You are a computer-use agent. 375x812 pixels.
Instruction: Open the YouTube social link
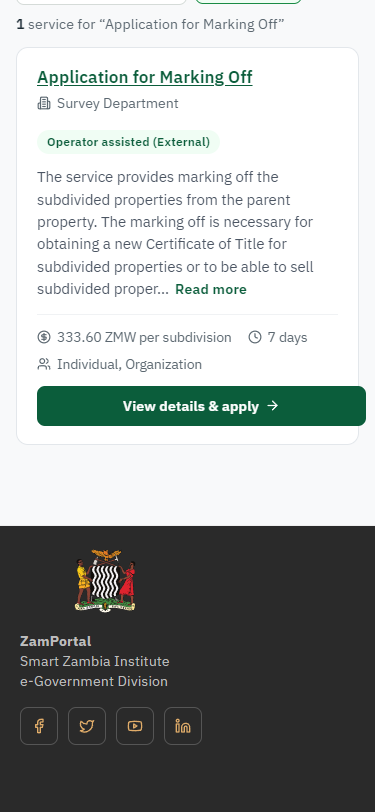[x=135, y=726]
